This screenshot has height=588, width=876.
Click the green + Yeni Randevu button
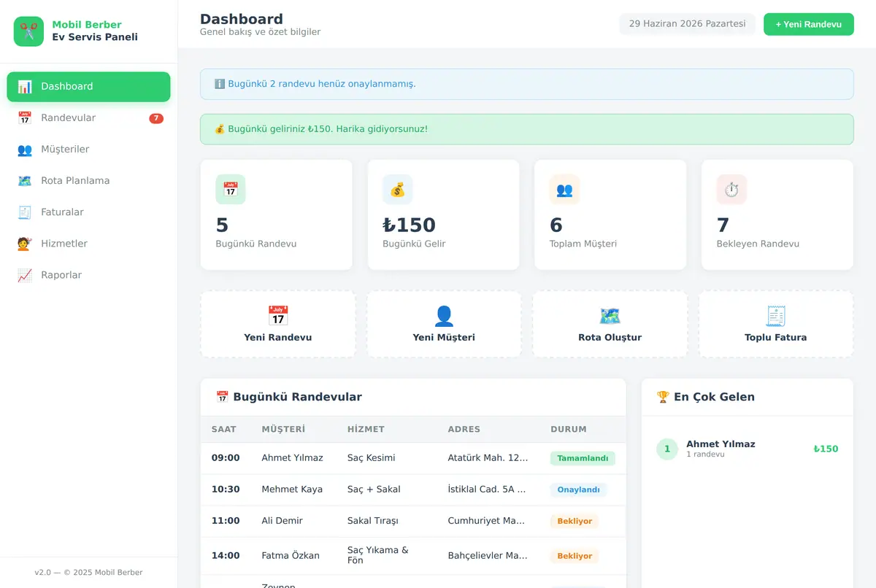click(809, 24)
